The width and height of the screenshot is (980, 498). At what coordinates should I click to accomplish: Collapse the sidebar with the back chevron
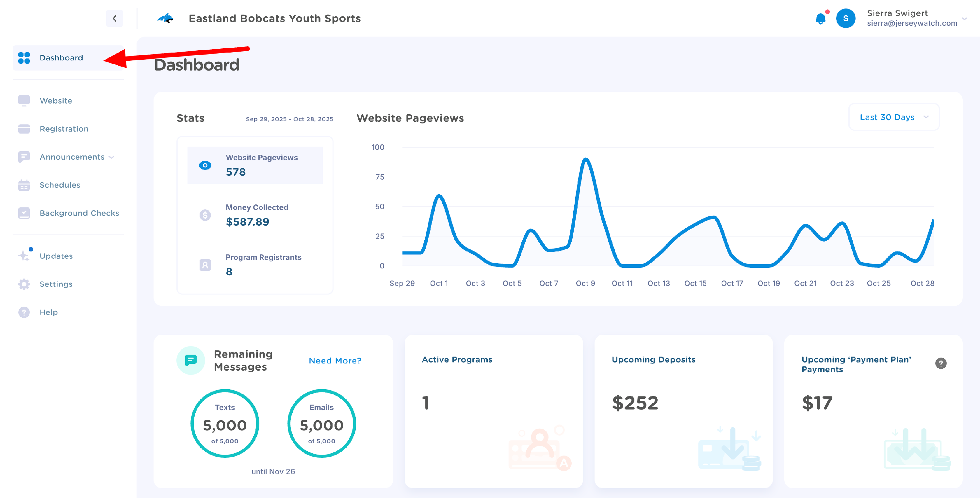[x=115, y=18]
